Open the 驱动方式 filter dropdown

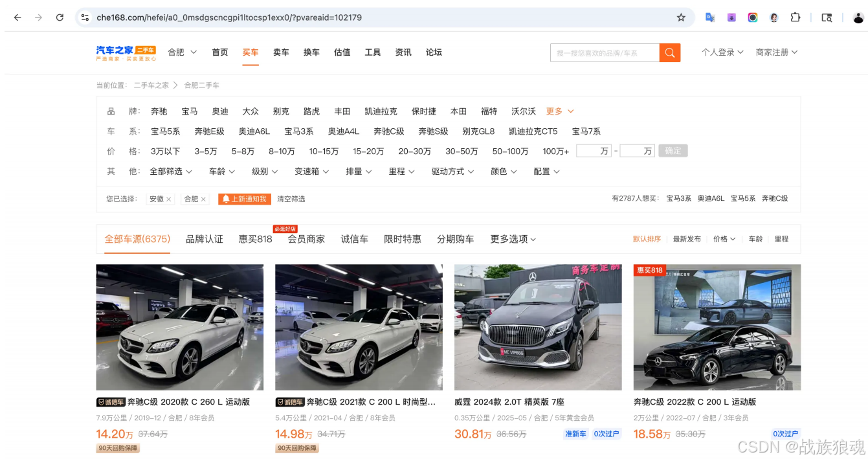[x=453, y=172]
